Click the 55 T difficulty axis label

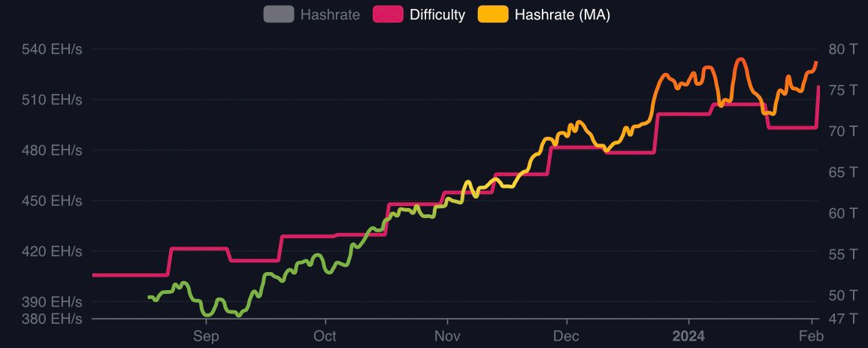[x=843, y=255]
